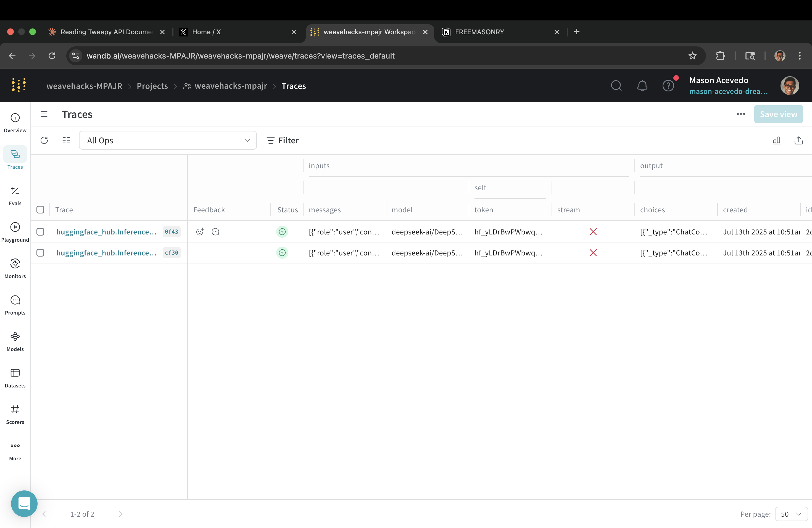Open the huggingface_hub.Inference cf30 trace link
Viewport: 812px width, 528px height.
coord(106,253)
